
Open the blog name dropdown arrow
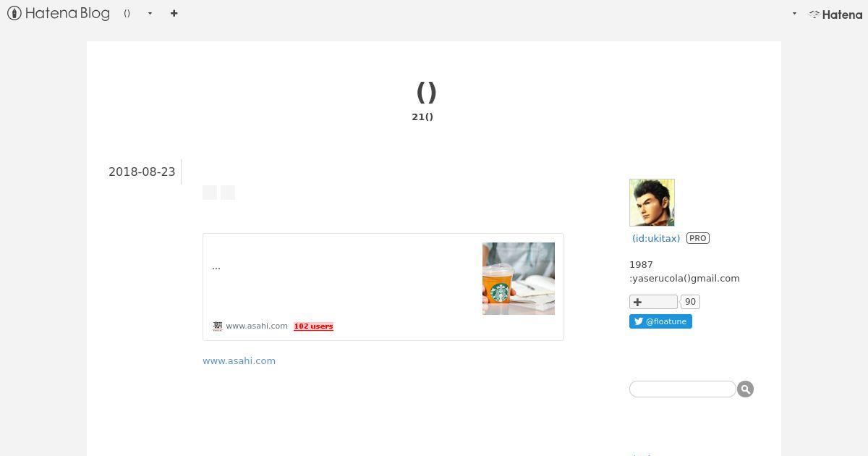pos(150,14)
